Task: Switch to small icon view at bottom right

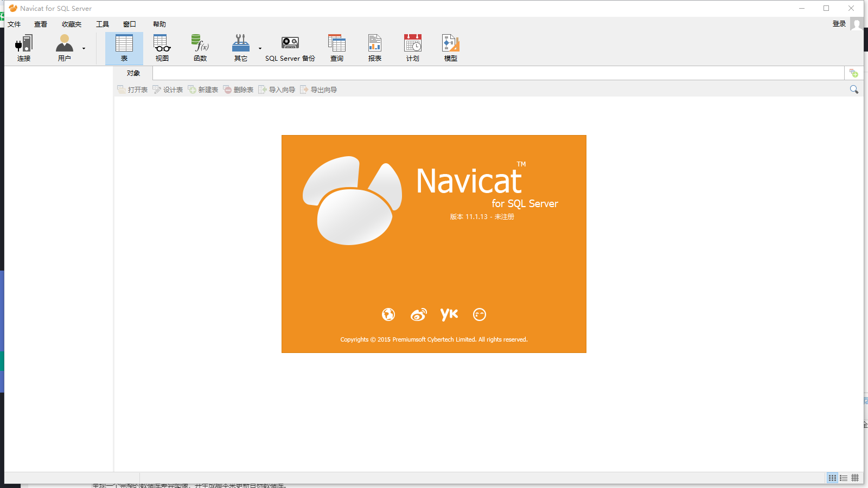Action: [856, 478]
